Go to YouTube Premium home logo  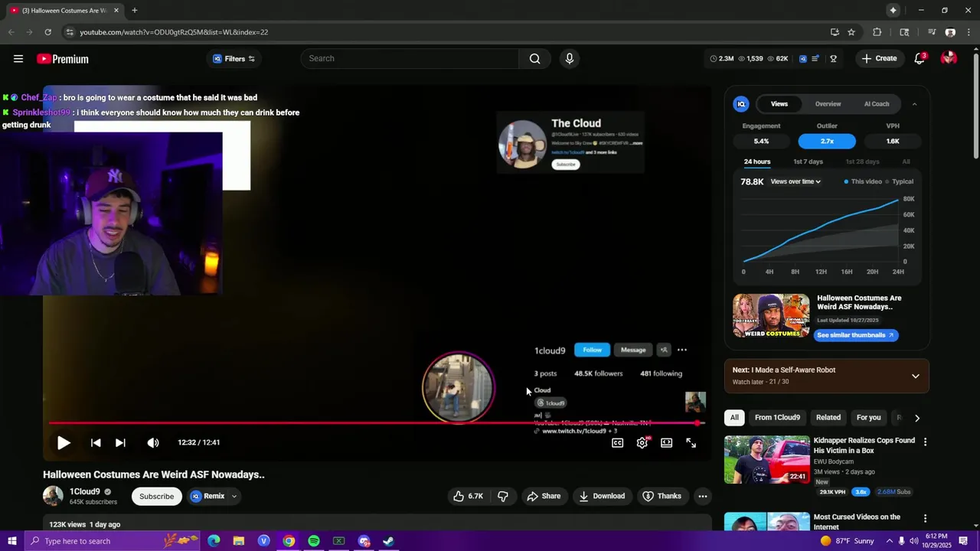tap(63, 59)
